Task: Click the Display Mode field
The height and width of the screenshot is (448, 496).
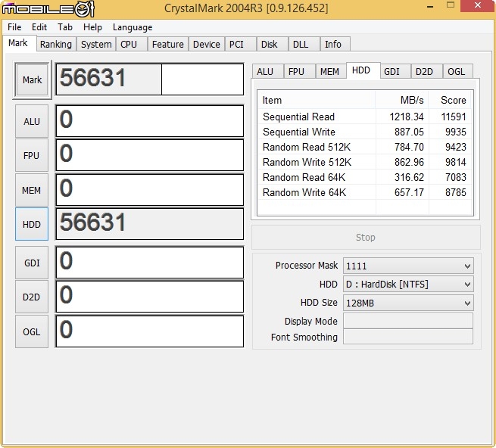Action: click(x=408, y=321)
